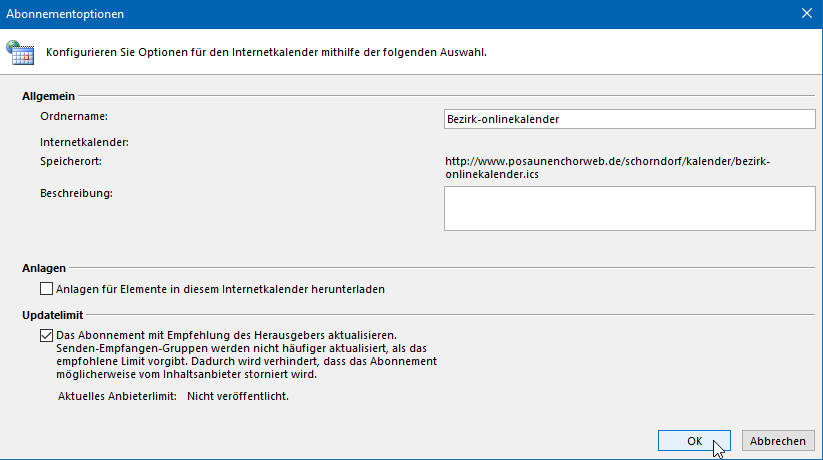This screenshot has height=460, width=823.
Task: Click the posaunenchorweb.de calendar URL text
Action: click(x=607, y=168)
